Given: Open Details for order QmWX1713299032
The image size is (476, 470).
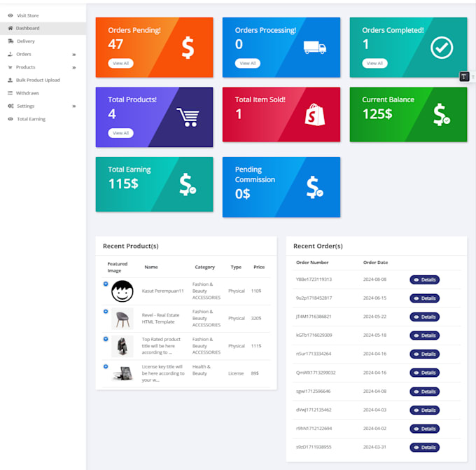Looking at the screenshot, I should tap(425, 373).
